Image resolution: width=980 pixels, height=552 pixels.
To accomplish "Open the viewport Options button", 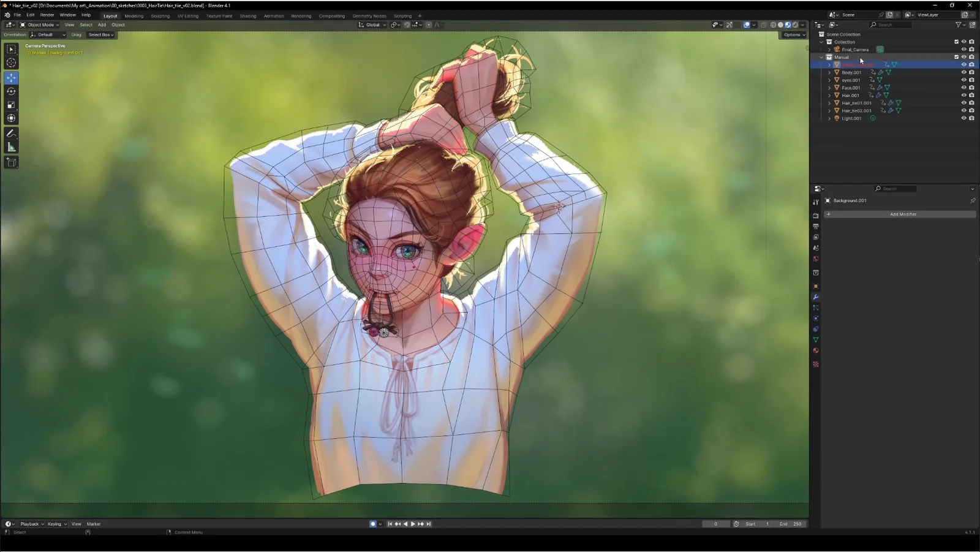I will [793, 34].
